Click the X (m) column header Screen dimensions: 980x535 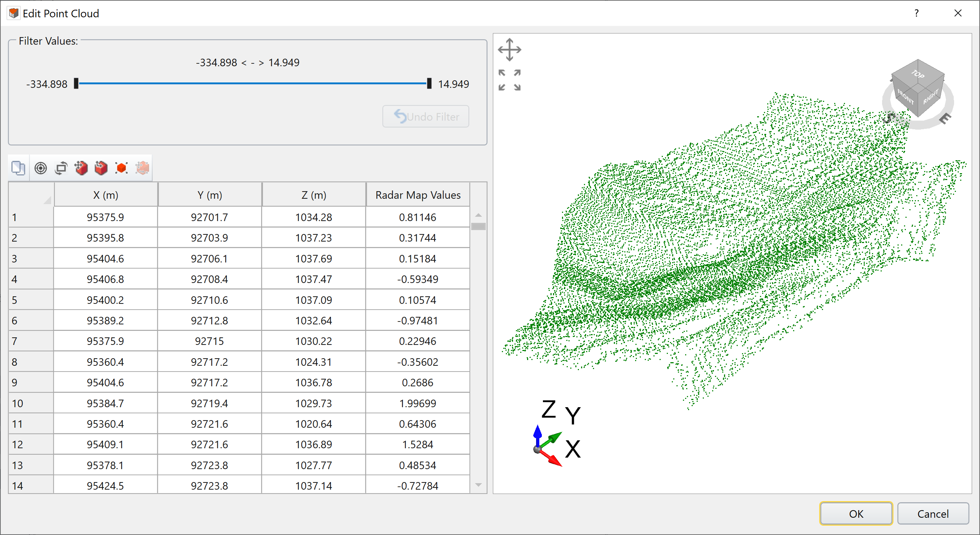click(106, 195)
